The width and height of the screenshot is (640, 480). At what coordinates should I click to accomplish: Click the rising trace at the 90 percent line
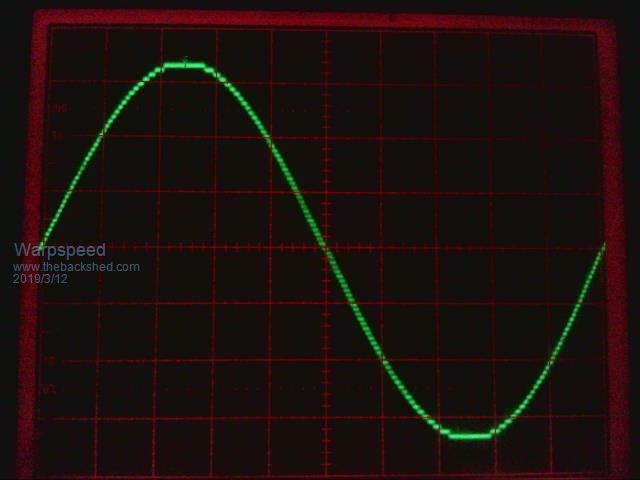pyautogui.click(x=100, y=137)
